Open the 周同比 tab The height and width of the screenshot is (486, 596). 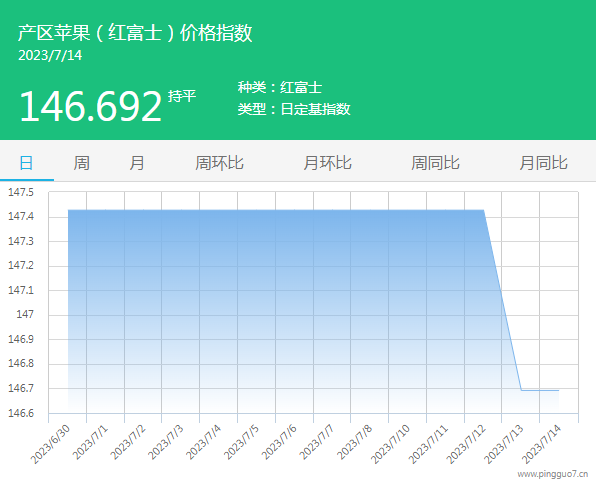pyautogui.click(x=435, y=163)
